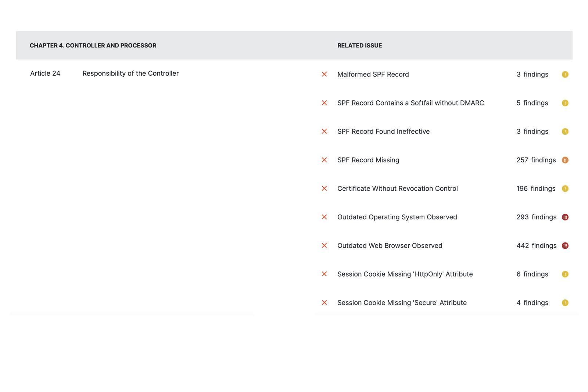Click the Related Issue column header
Viewport: 588px width, 392px height.
[x=359, y=46]
